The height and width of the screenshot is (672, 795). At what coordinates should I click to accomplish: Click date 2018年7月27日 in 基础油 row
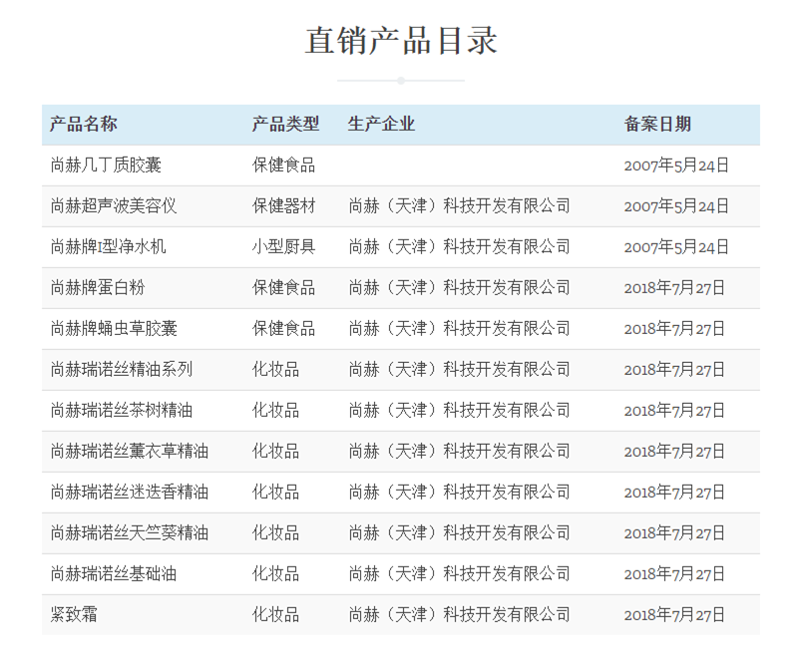674,574
